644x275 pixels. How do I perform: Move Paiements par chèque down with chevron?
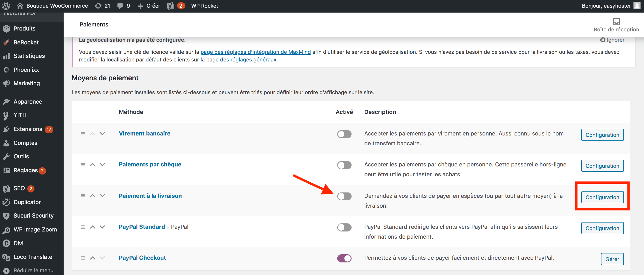(102, 165)
